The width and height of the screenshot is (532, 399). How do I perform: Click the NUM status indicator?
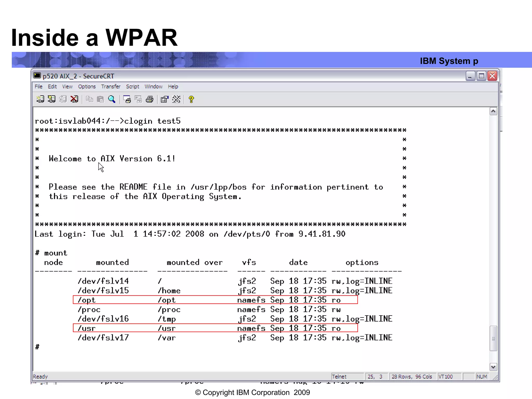482,377
